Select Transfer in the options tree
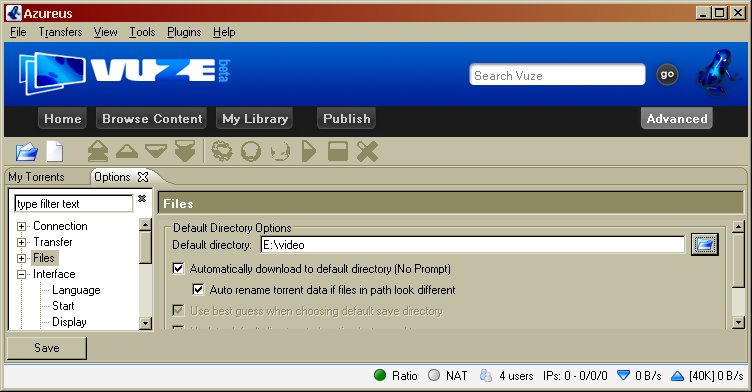The width and height of the screenshot is (752, 392). pyautogui.click(x=53, y=242)
